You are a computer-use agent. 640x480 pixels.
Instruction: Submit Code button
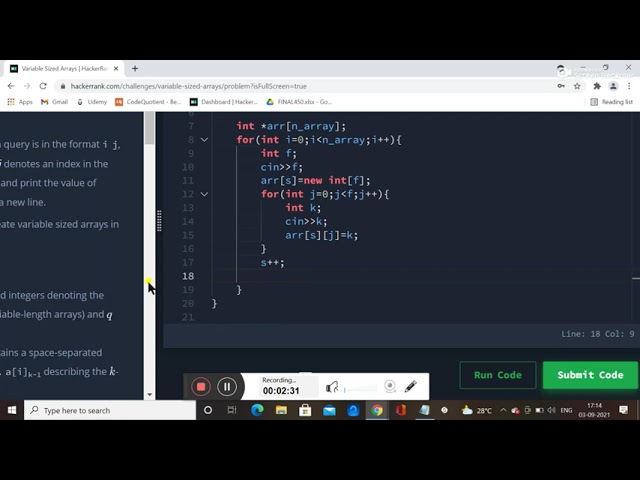click(x=590, y=375)
